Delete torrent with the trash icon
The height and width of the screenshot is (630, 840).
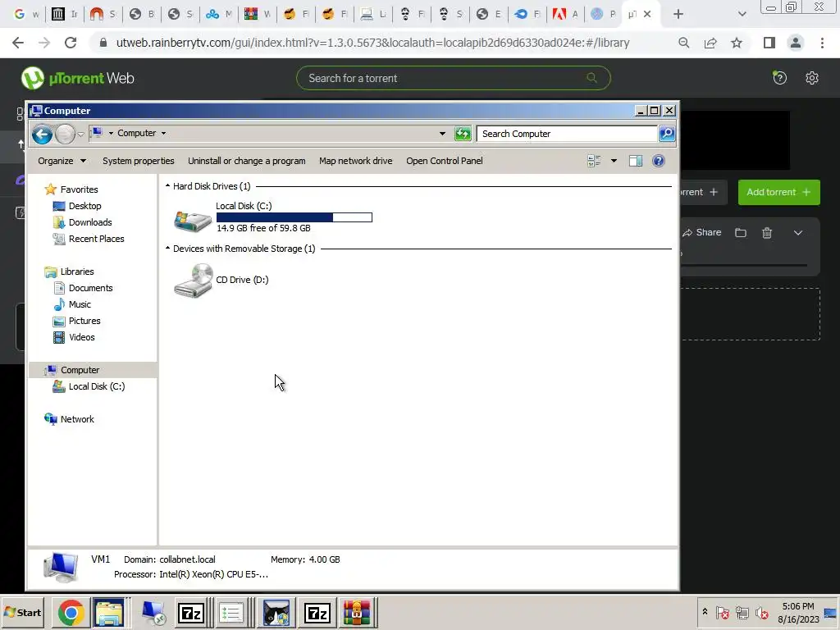(x=767, y=232)
